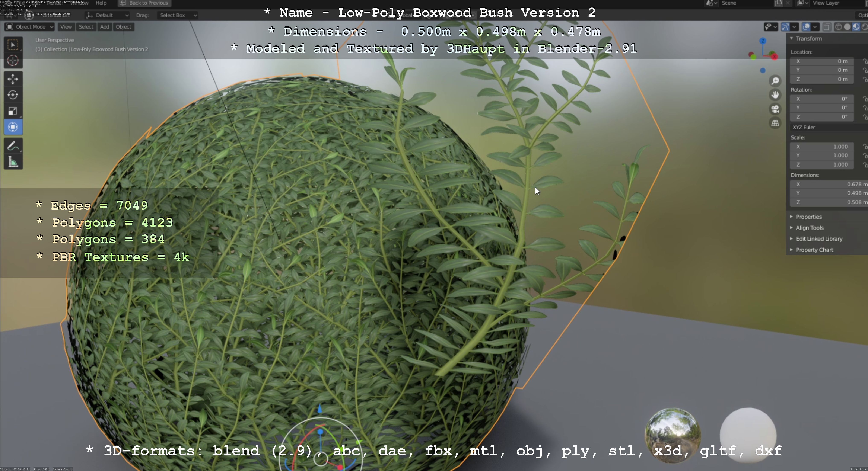868x471 pixels.
Task: Toggle viewport gizmo display
Action: [x=785, y=27]
